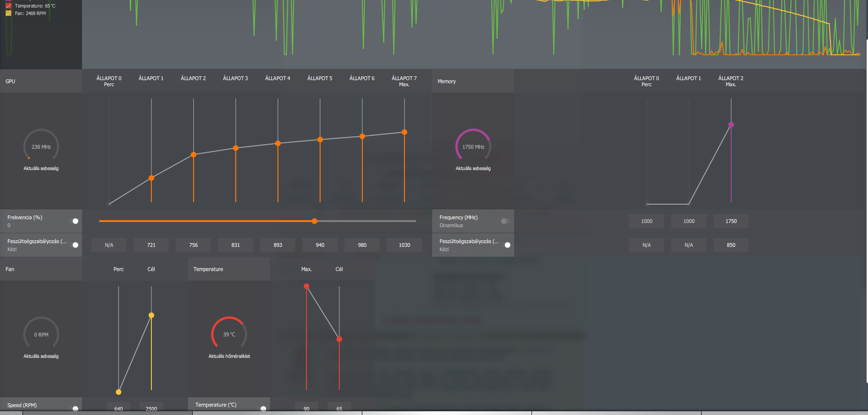
Task: Click the 238 MHz GPU speed gauge
Action: pyautogui.click(x=41, y=147)
